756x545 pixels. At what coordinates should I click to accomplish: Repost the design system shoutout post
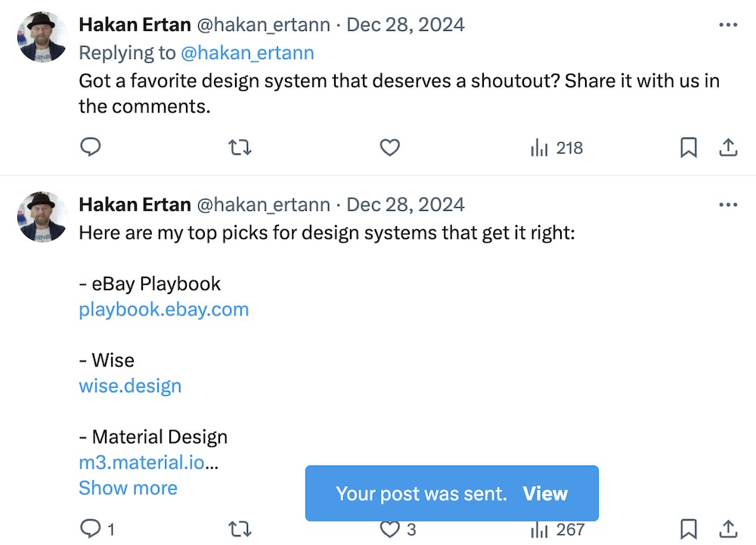point(240,147)
